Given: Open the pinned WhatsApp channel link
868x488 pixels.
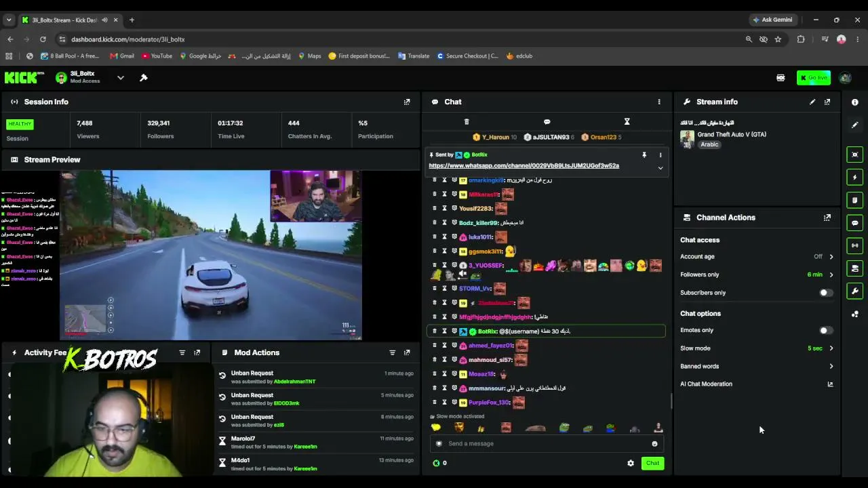Looking at the screenshot, I should [x=524, y=166].
